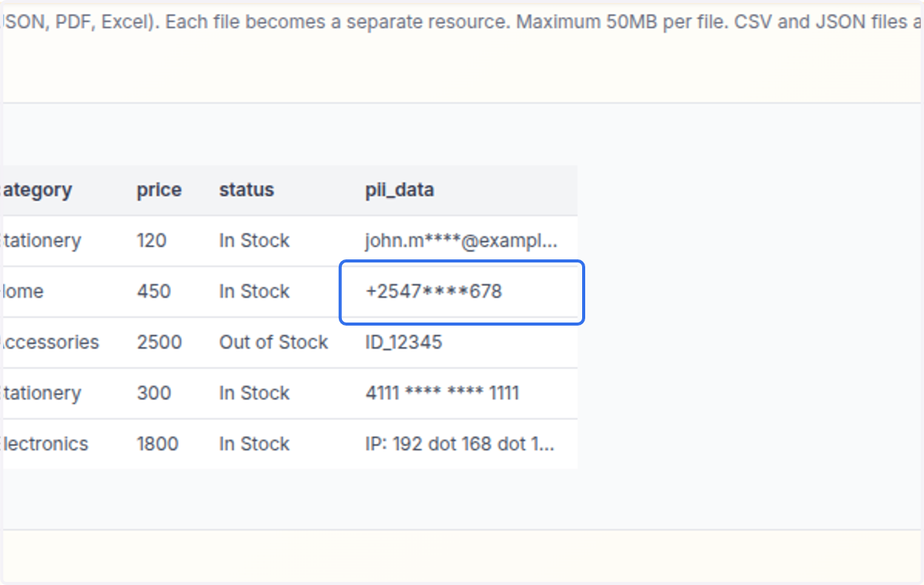Click the price column header
924x585 pixels.
(159, 190)
